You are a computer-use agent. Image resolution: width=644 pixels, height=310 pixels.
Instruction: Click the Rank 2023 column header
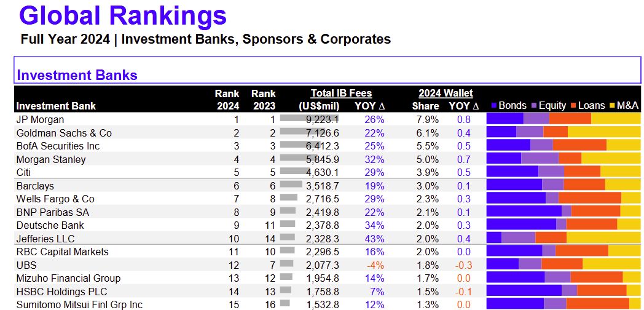coord(264,100)
